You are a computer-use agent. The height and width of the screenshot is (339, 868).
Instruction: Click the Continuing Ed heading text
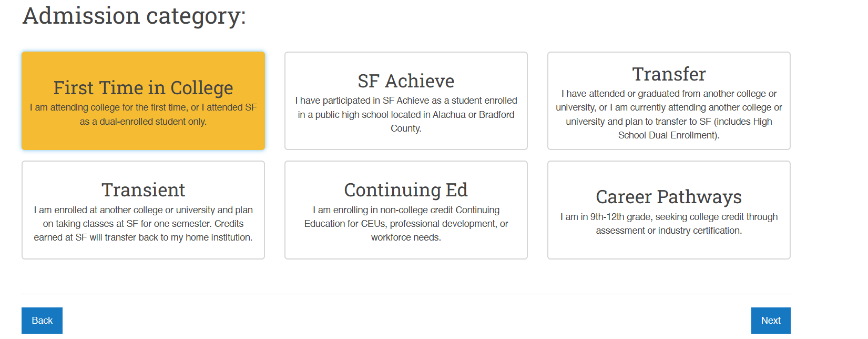406,190
